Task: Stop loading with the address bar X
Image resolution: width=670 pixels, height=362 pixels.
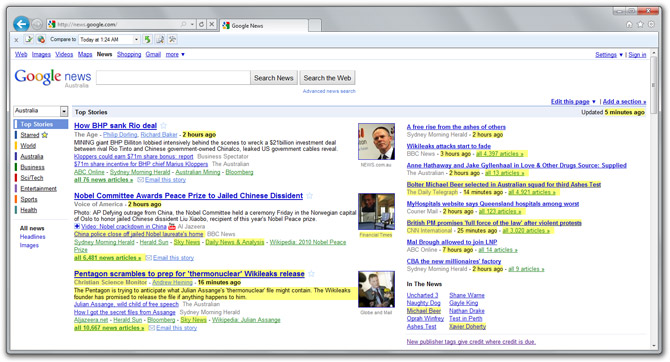Action: pyautogui.click(x=212, y=24)
